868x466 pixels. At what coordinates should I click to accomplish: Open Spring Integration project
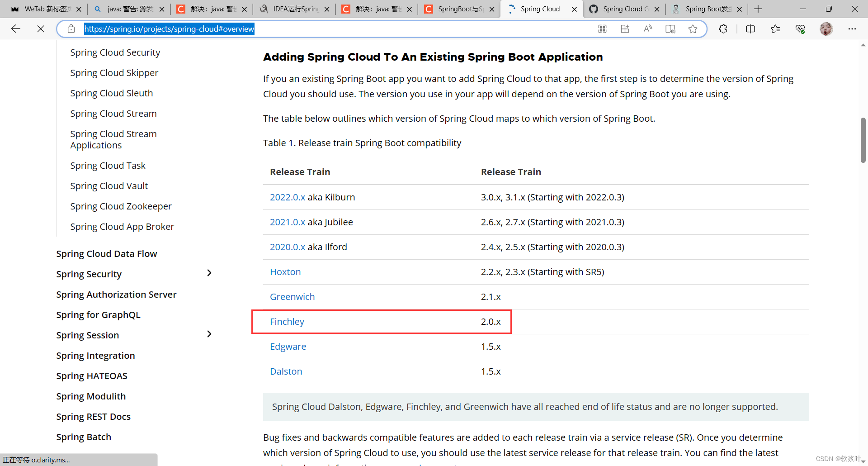tap(95, 356)
